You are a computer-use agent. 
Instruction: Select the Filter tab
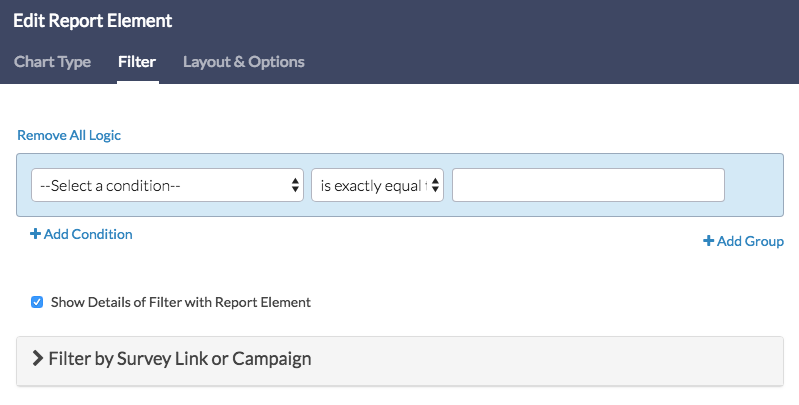coord(137,62)
